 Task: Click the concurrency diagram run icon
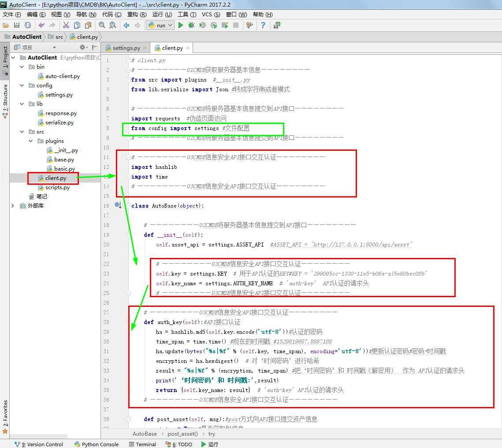coord(225,25)
